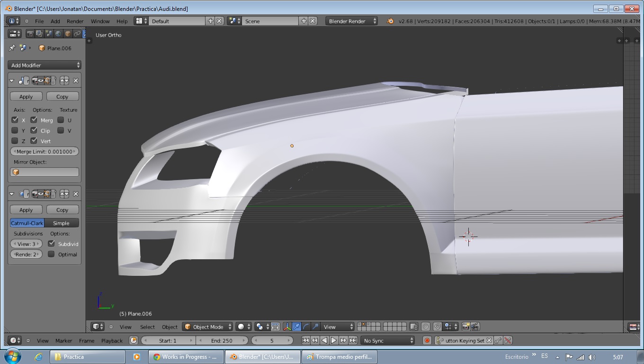Open the Add Modifier dropdown

point(45,65)
